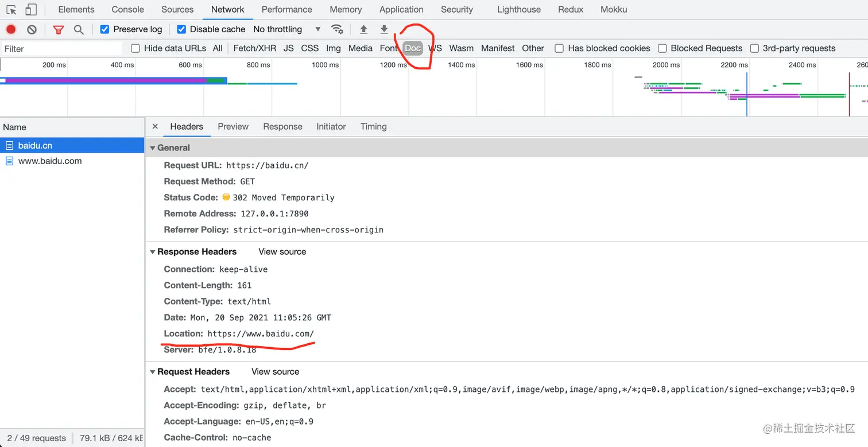This screenshot has width=868, height=447.
Task: Toggle Preserve log checkbox
Action: point(104,29)
